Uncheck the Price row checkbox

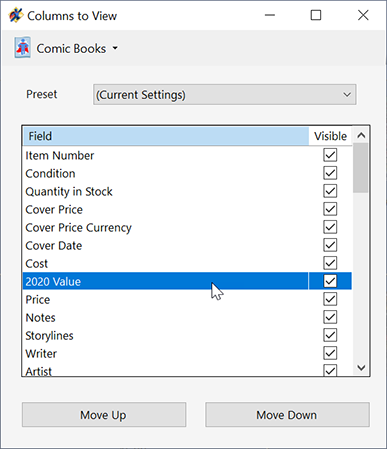click(x=330, y=299)
